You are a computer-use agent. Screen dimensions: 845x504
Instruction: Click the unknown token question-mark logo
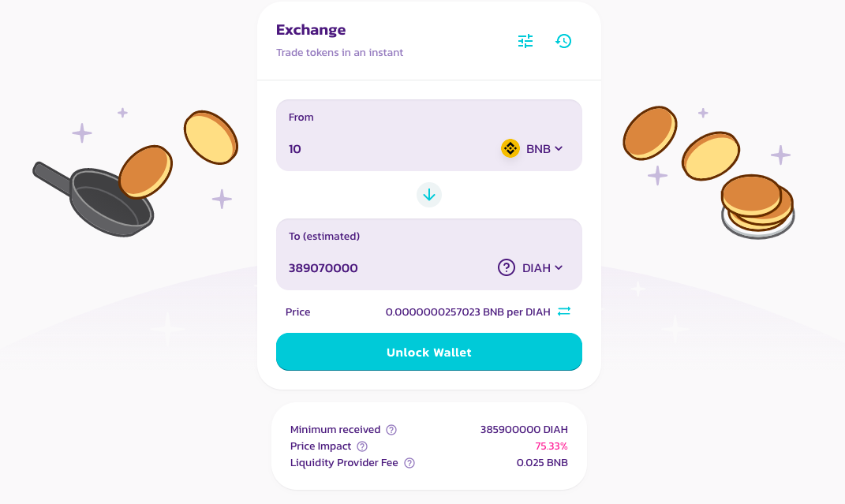tap(506, 267)
